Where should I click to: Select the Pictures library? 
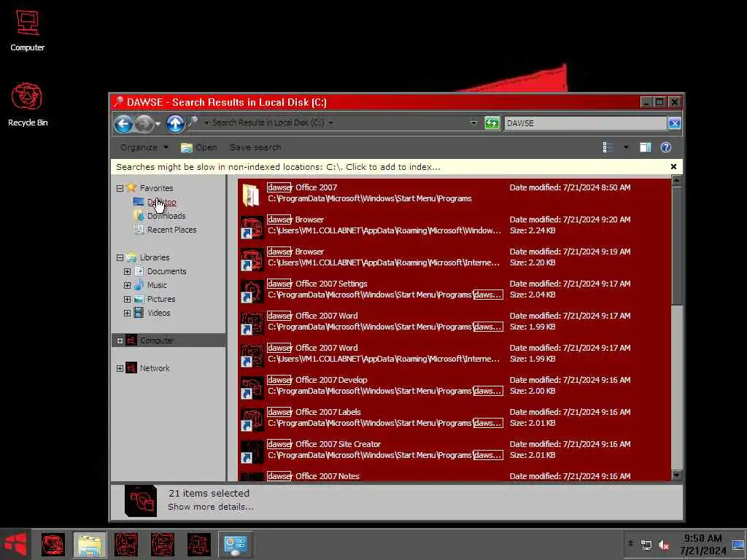click(161, 299)
